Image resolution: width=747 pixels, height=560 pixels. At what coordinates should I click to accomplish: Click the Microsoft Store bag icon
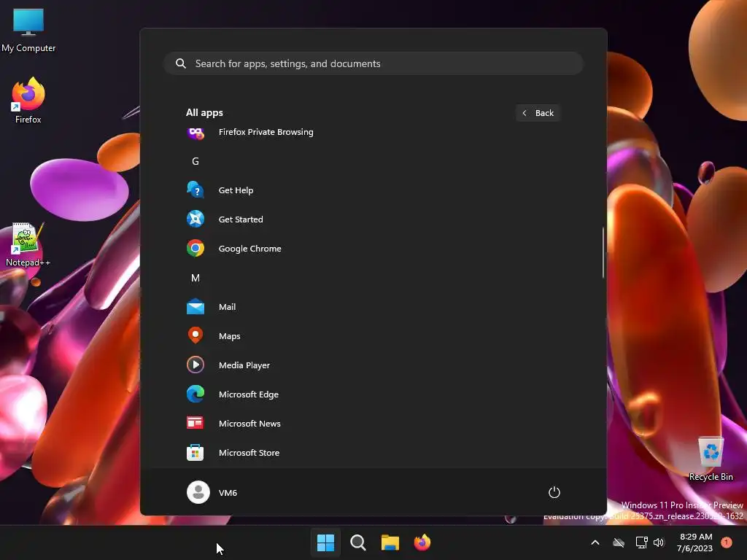(x=196, y=452)
